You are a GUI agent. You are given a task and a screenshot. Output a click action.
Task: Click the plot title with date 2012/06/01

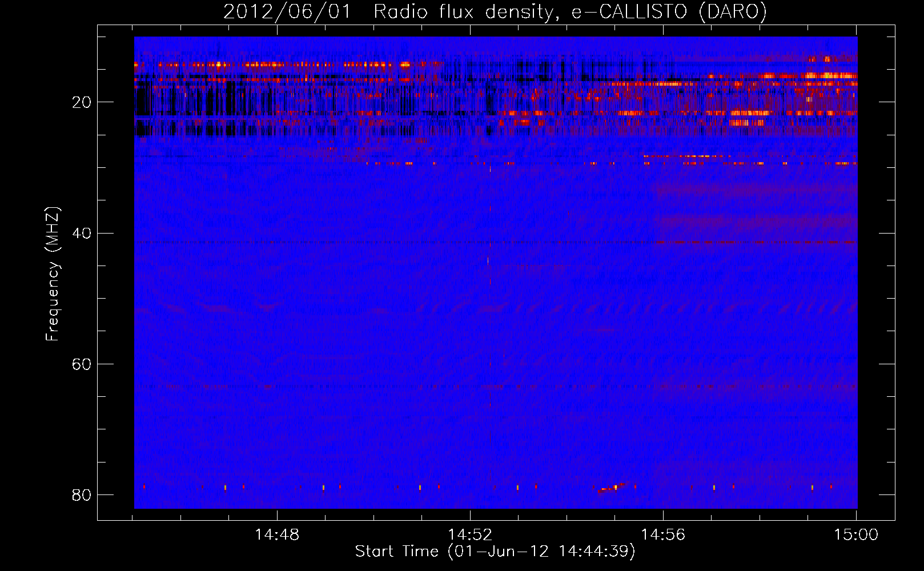[495, 12]
